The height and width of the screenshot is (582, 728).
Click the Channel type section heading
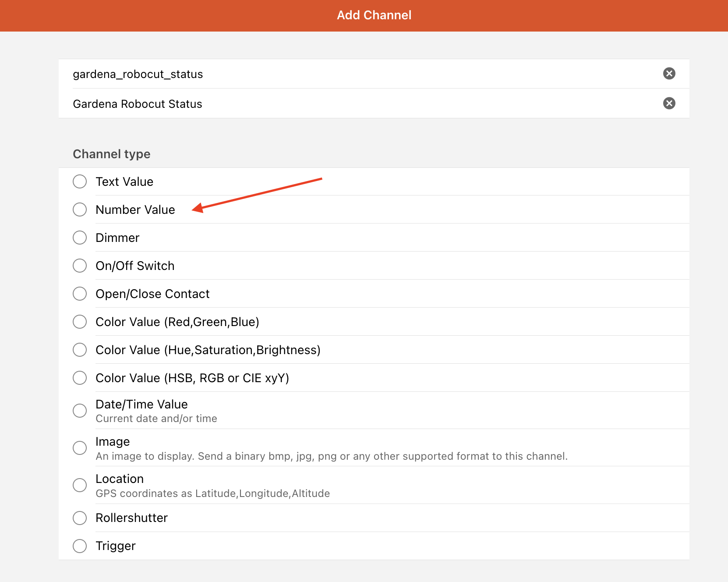click(112, 154)
